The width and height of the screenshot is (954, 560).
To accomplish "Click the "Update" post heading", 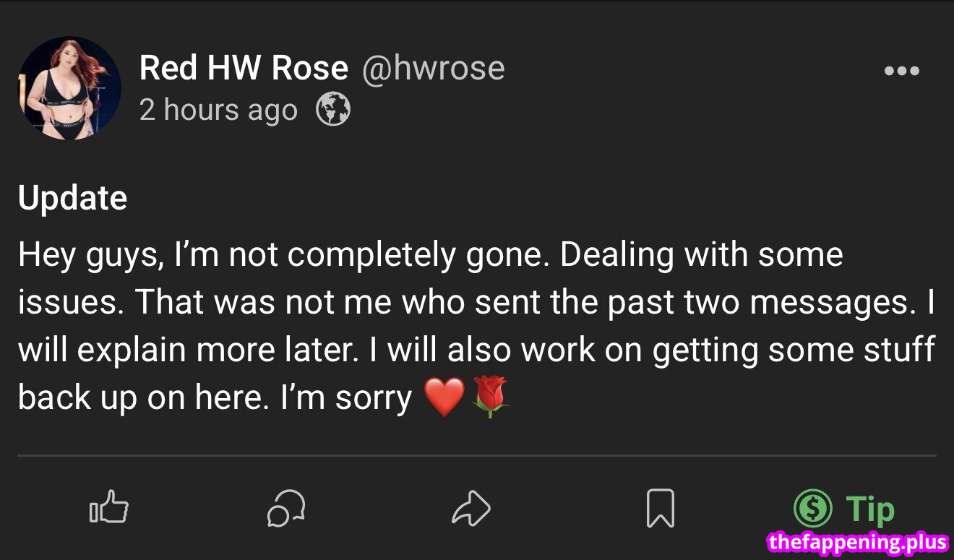I will pos(72,198).
